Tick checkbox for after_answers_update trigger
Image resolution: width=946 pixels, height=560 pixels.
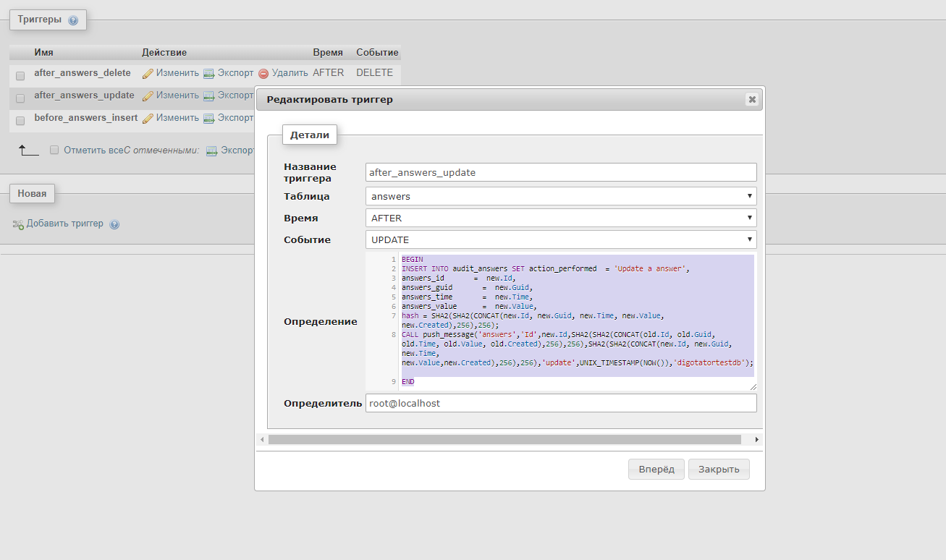point(20,98)
